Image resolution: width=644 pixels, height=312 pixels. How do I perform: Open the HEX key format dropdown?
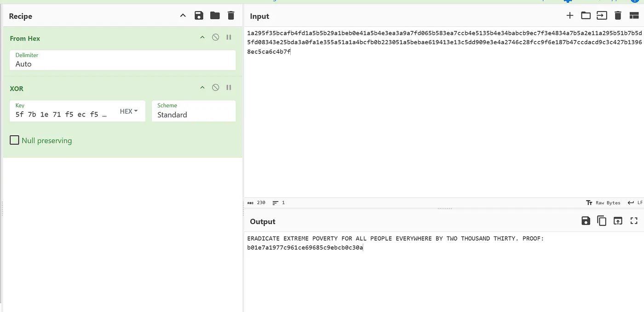129,111
